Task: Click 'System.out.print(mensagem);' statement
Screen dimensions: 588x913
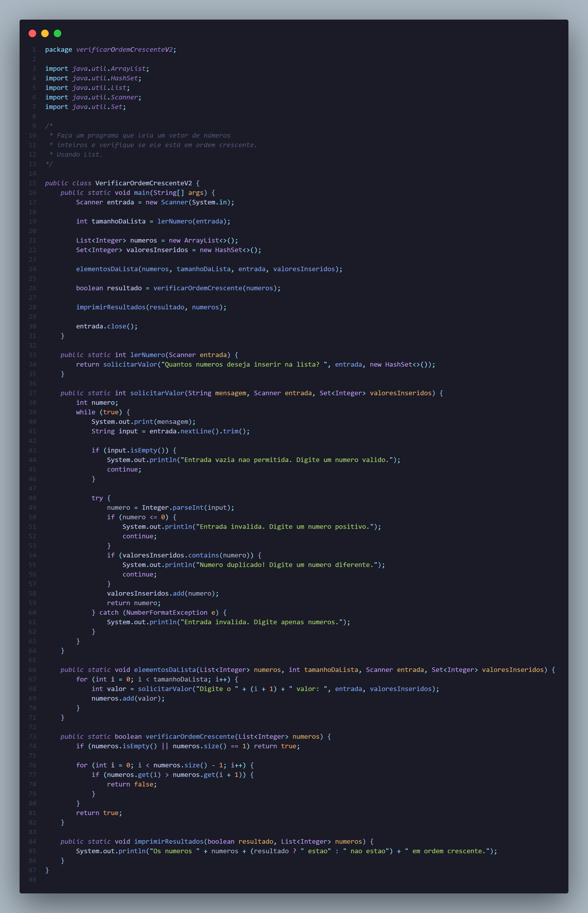Action: (x=144, y=422)
